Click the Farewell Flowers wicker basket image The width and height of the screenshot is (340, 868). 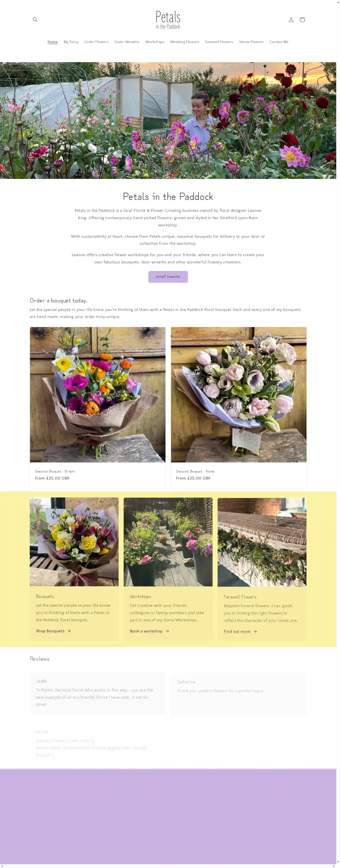tap(262, 542)
